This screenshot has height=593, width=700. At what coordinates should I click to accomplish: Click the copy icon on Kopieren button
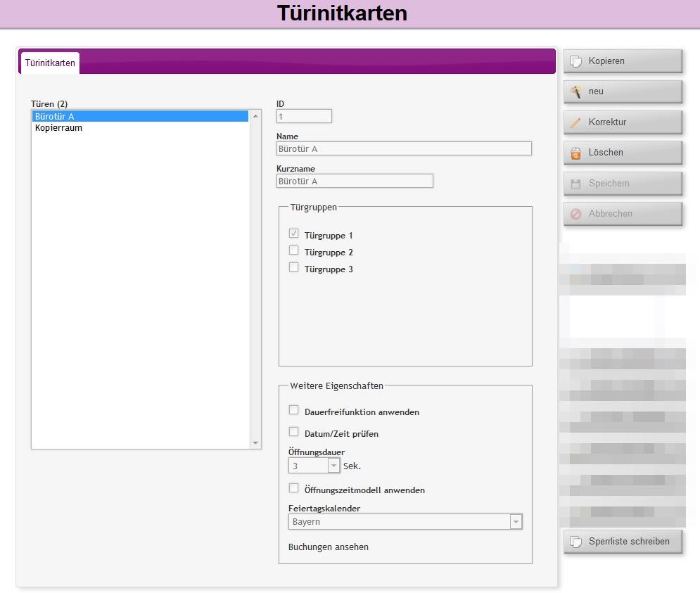pyautogui.click(x=576, y=61)
